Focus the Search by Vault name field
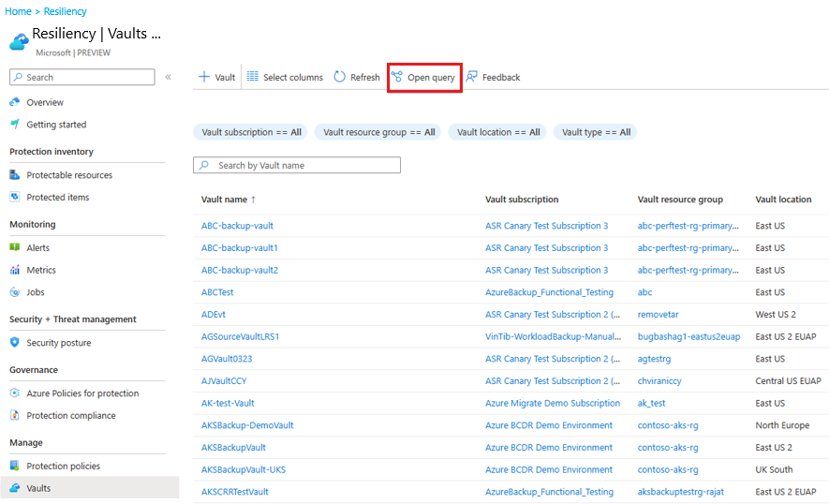This screenshot has height=504, width=829. coord(297,165)
